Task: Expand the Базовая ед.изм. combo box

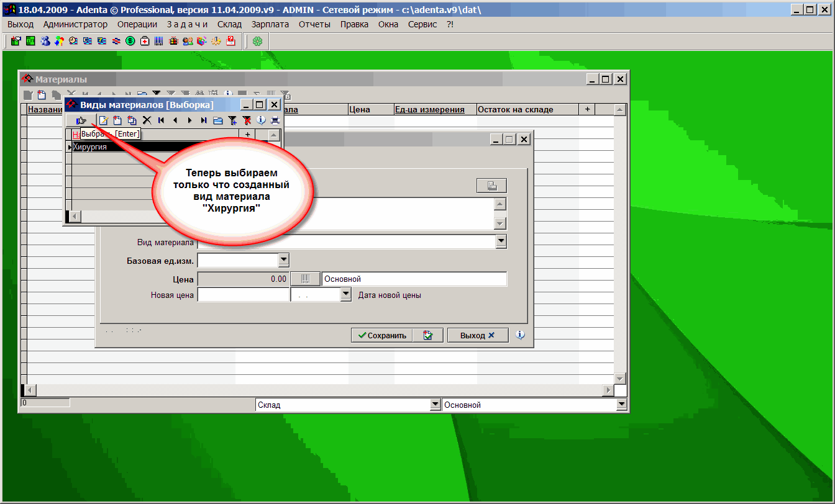Action: point(283,260)
